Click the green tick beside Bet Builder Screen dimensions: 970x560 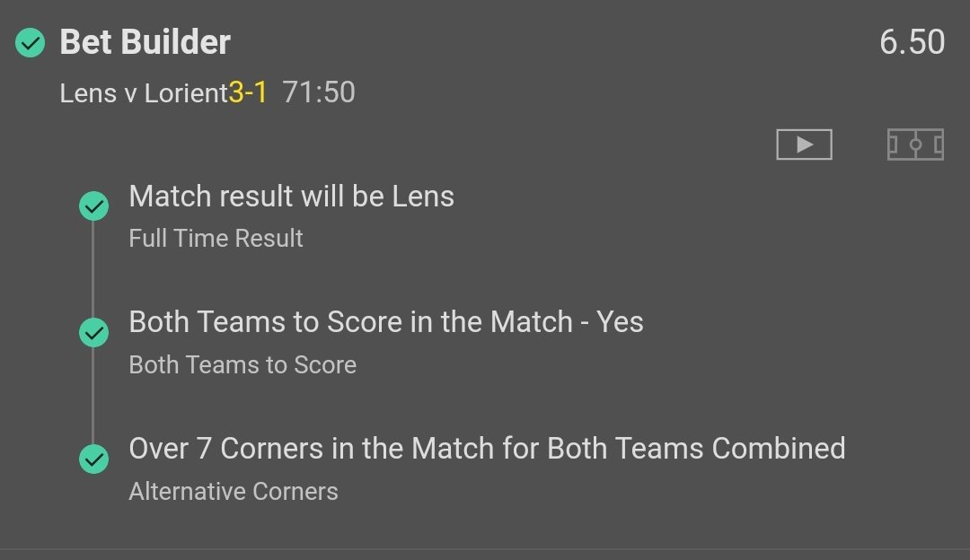click(31, 42)
